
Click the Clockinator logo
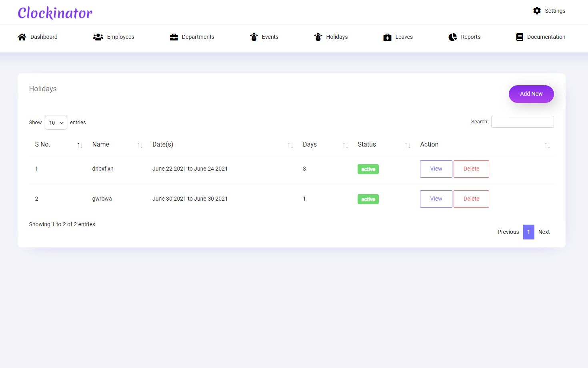coord(55,13)
